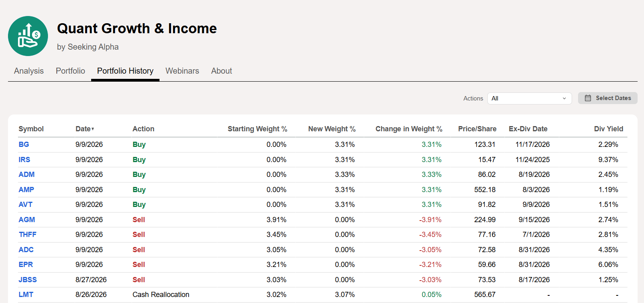Click the calendar icon in Select Dates
This screenshot has width=644, height=303.
[x=588, y=98]
